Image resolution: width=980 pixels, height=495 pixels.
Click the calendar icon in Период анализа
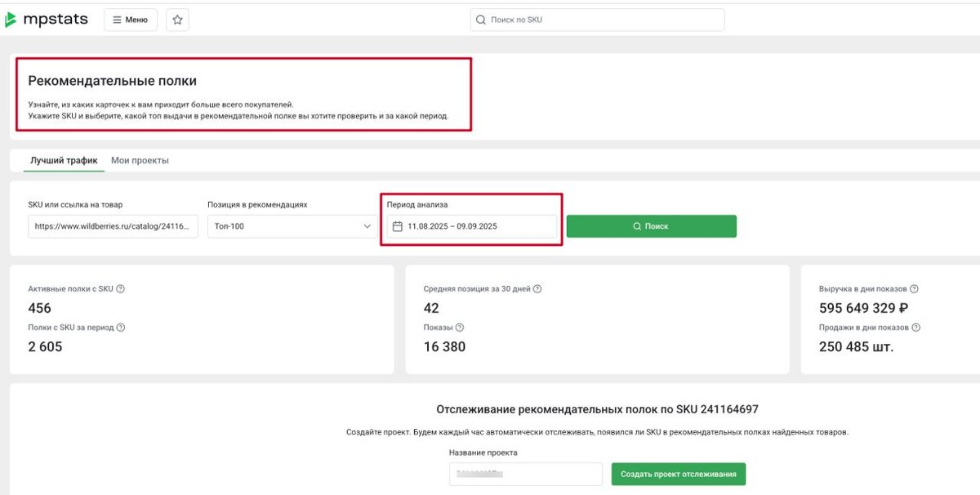(398, 226)
